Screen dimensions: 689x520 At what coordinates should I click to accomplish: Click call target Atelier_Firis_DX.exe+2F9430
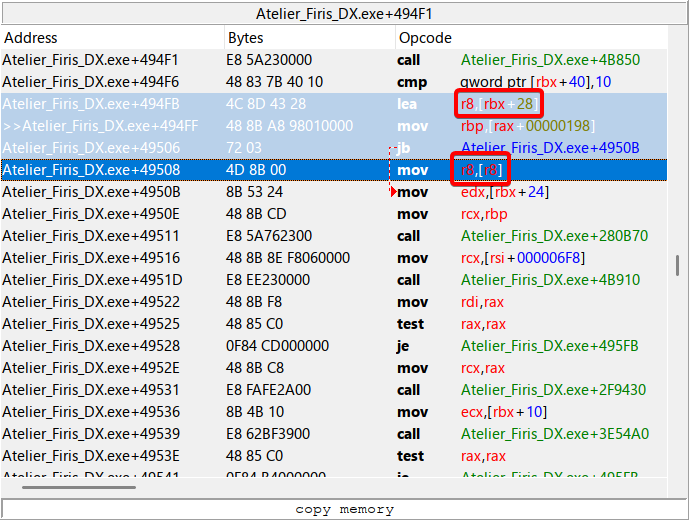(554, 390)
